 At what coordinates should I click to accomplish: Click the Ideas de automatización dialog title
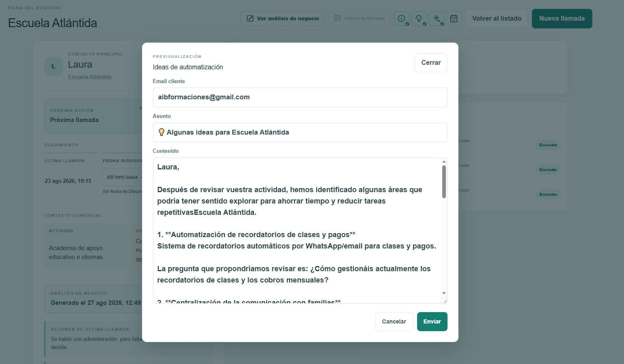coord(188,67)
